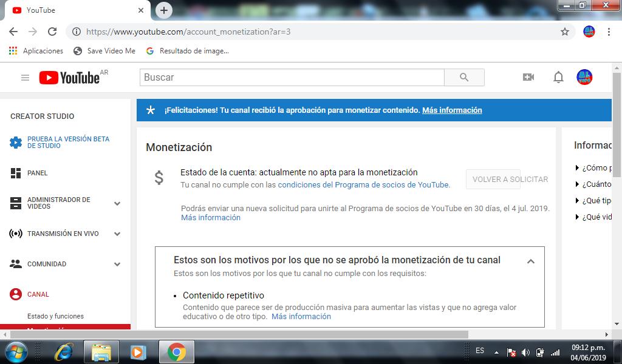Go to YouTube home via logo
This screenshot has width=622, height=364.
point(69,78)
